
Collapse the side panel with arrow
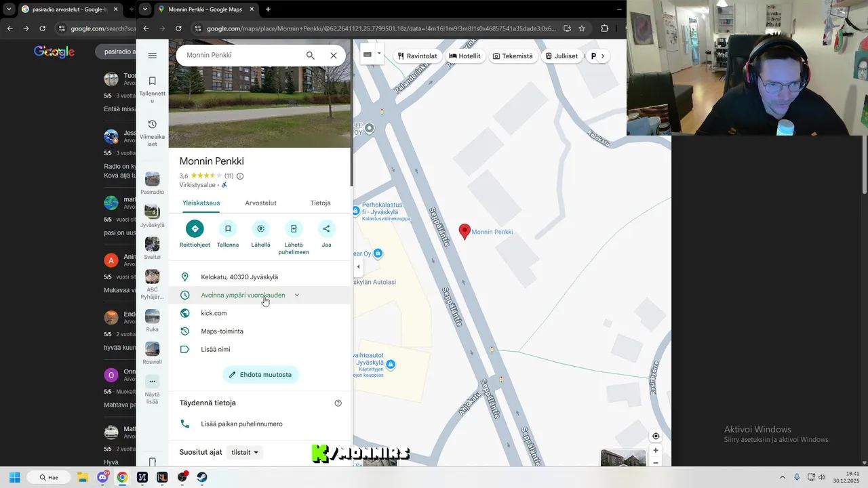coord(358,266)
